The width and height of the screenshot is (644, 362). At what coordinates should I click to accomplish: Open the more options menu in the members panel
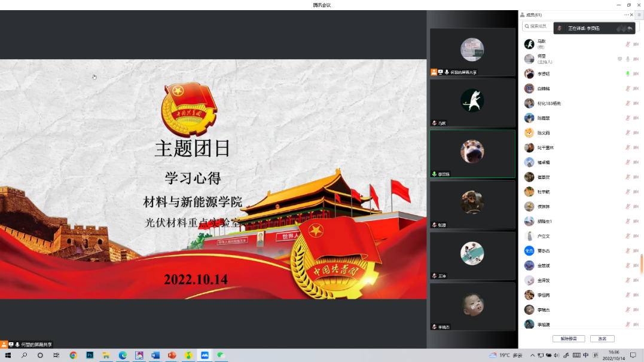626,15
